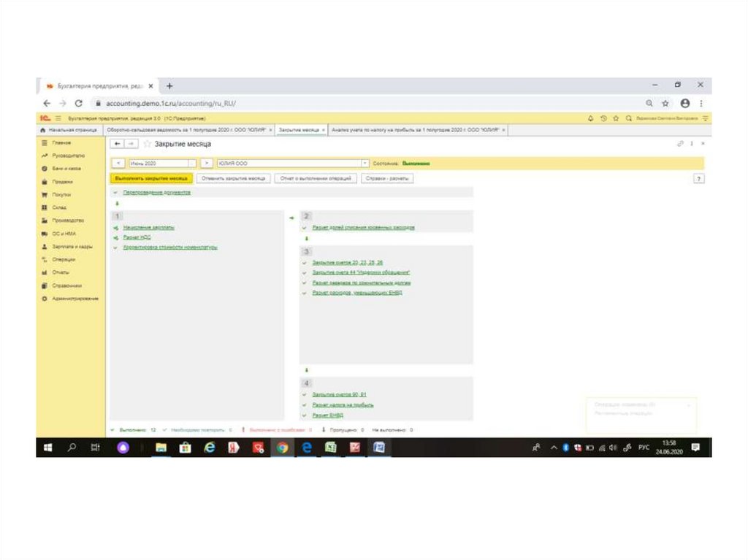Open the 1C history clock icon
The height and width of the screenshot is (560, 748).
(x=603, y=118)
